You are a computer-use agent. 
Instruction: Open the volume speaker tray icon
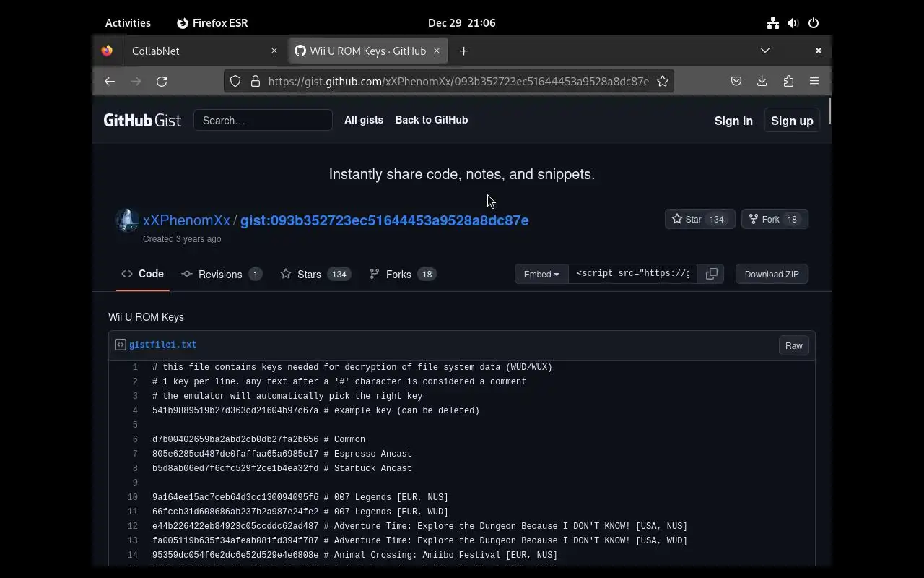[793, 23]
